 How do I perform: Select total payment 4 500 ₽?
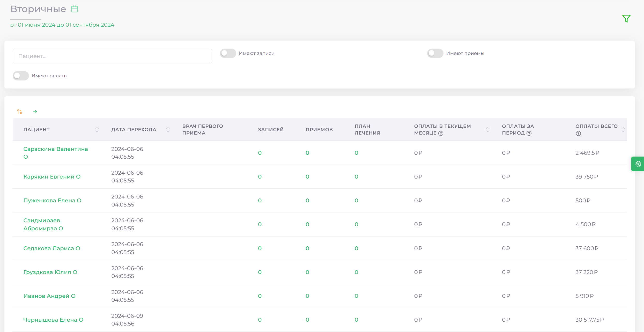(586, 224)
